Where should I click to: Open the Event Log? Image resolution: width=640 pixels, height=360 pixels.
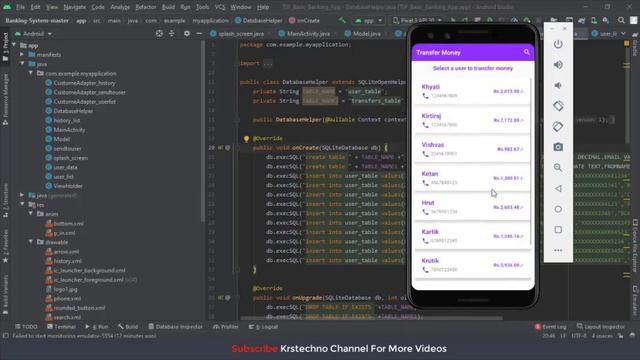551,327
